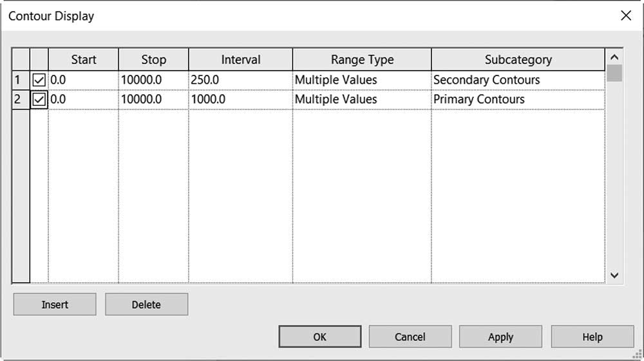The image size is (644, 361).
Task: Click the Interval column header
Action: [x=241, y=59]
